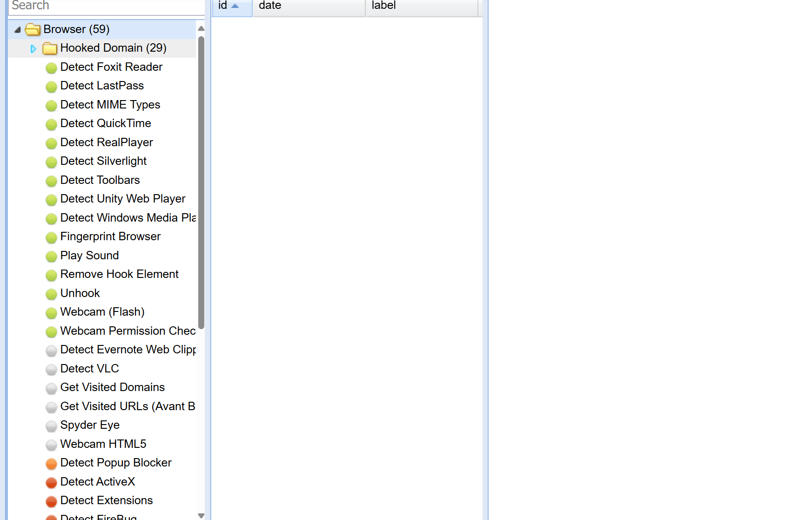This screenshot has height=520, width=812.
Task: Click green status dot for Detect MIME Types
Action: (52, 106)
